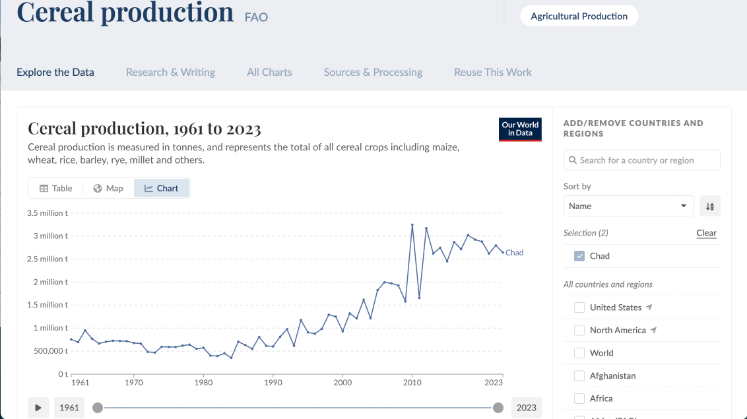Open the Sort by Name dropdown
Image resolution: width=747 pixels, height=419 pixels.
pos(628,206)
